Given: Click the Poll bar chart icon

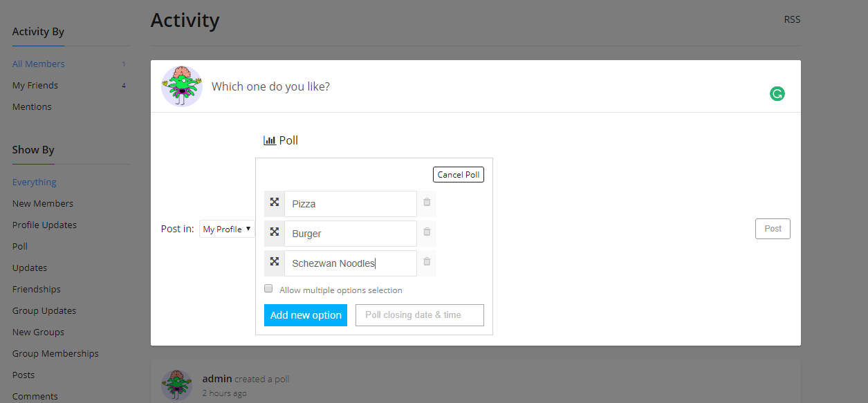Looking at the screenshot, I should tap(270, 140).
